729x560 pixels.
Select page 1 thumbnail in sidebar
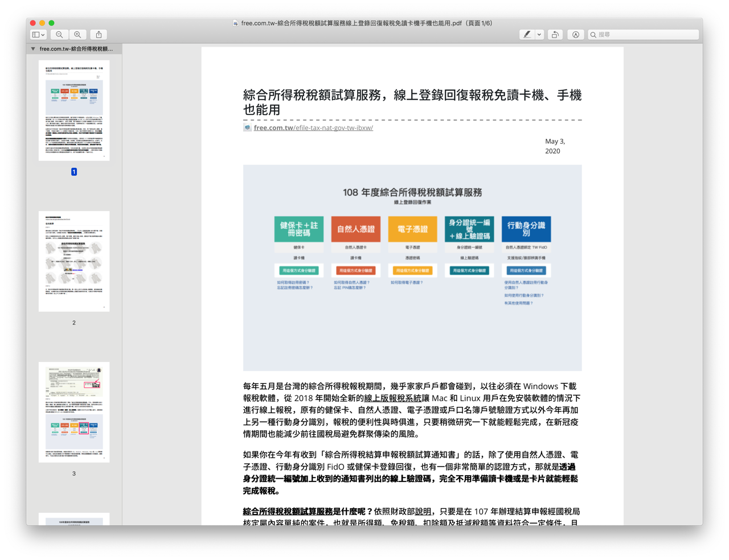pos(74,110)
